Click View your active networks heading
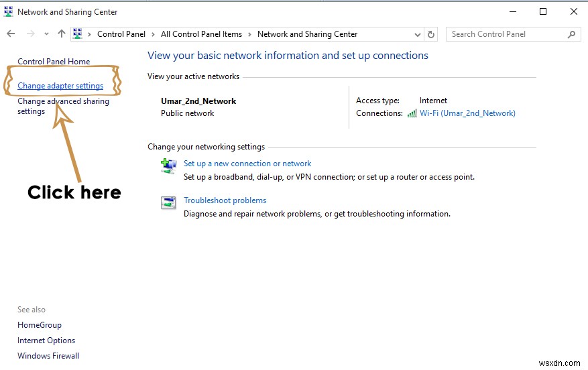 coord(193,76)
